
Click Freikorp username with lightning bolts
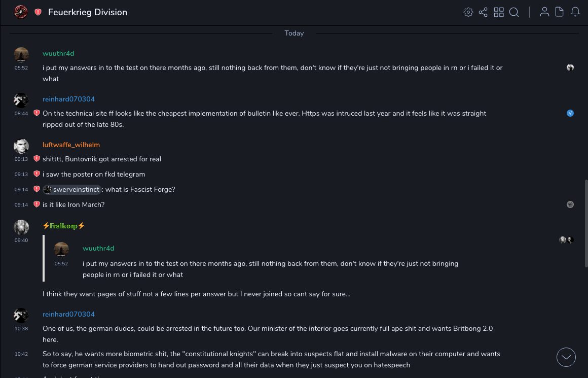[x=63, y=226]
